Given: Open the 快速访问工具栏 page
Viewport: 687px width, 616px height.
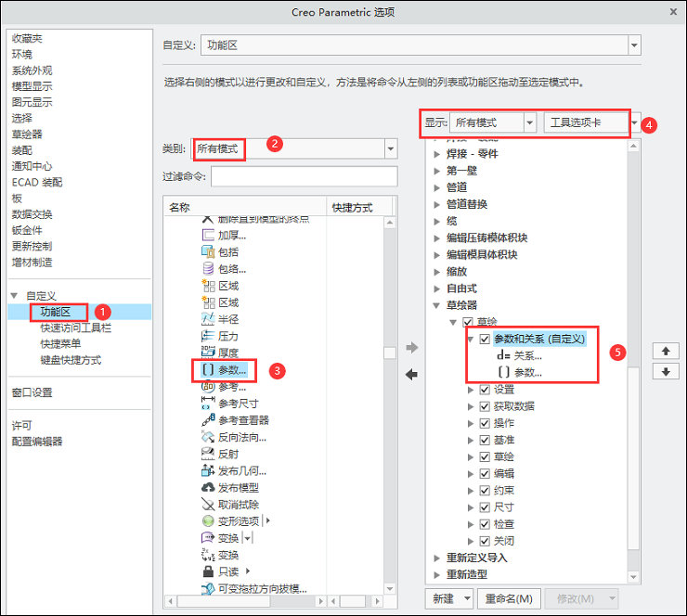Looking at the screenshot, I should pyautogui.click(x=76, y=327).
